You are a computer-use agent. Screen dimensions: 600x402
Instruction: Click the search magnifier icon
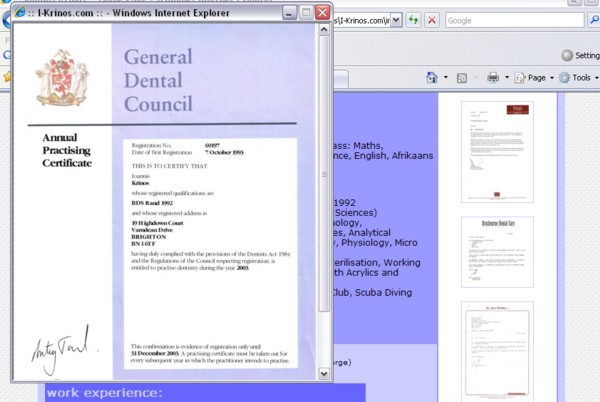click(595, 20)
